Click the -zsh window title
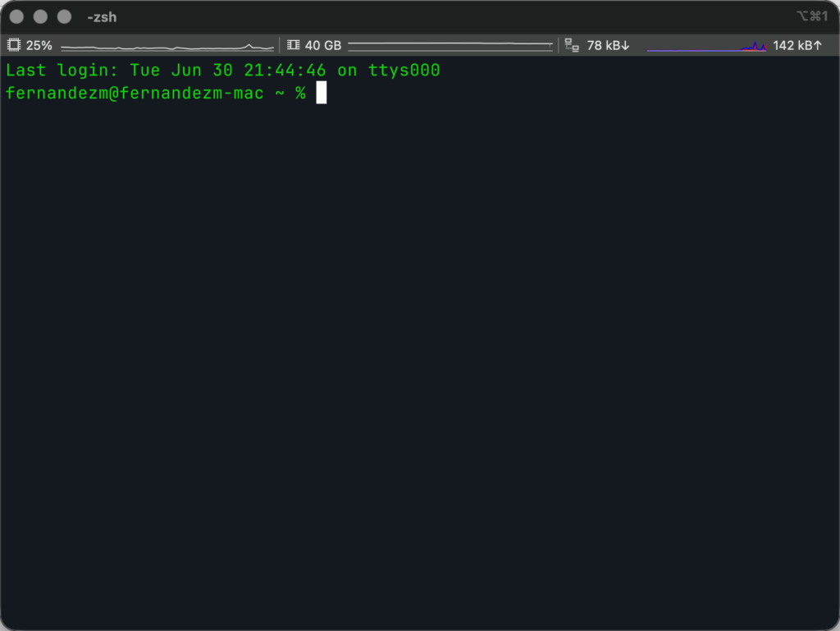840x631 pixels. coord(102,17)
